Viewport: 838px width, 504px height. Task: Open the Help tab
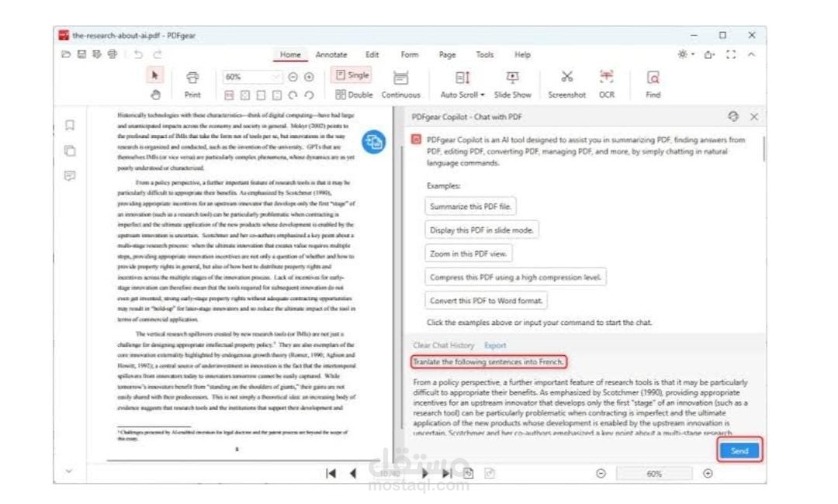[522, 54]
